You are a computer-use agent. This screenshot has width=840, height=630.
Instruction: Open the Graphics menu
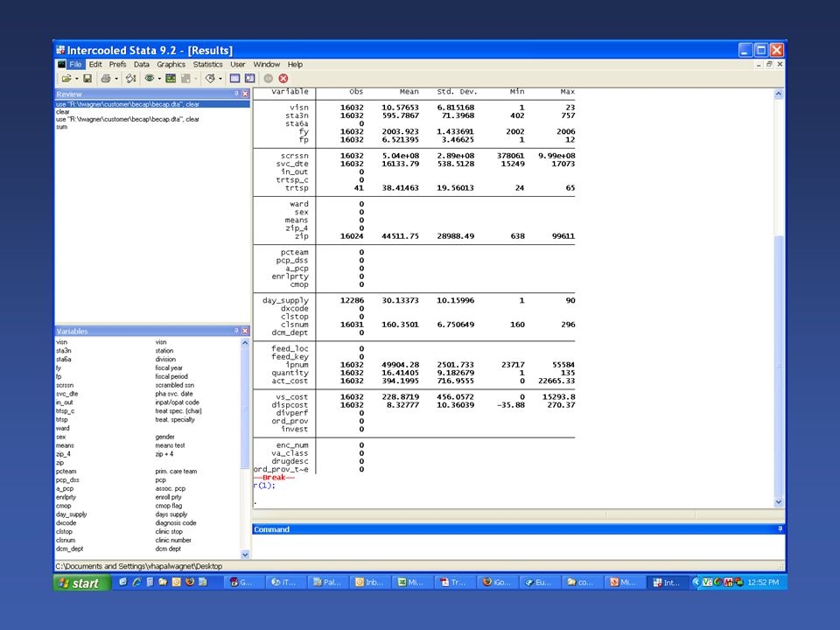coord(171,64)
